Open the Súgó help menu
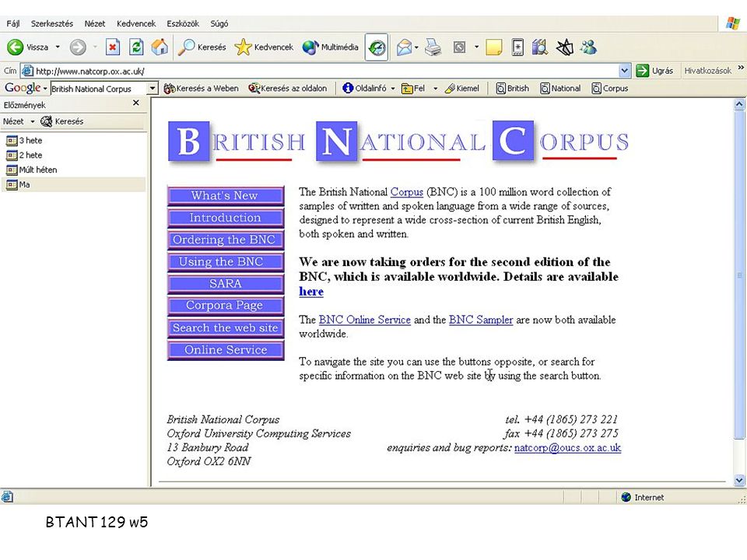Image resolution: width=747 pixels, height=560 pixels. point(219,23)
